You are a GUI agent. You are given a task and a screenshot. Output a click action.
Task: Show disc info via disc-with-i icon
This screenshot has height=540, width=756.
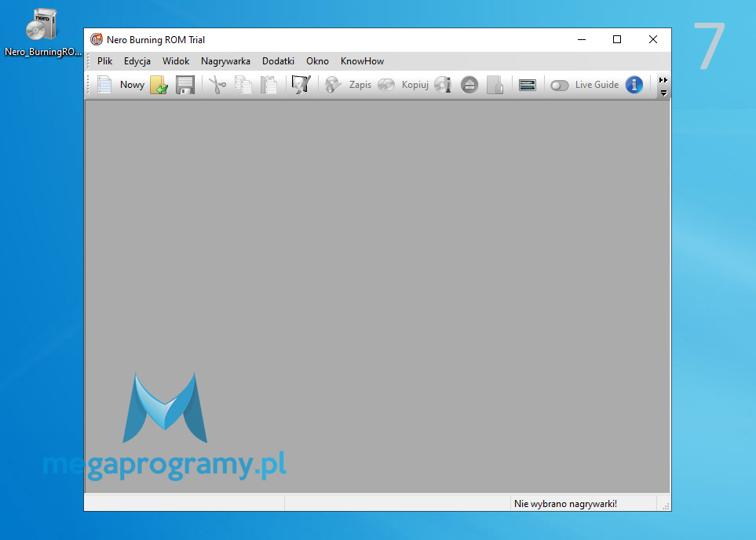click(x=443, y=85)
